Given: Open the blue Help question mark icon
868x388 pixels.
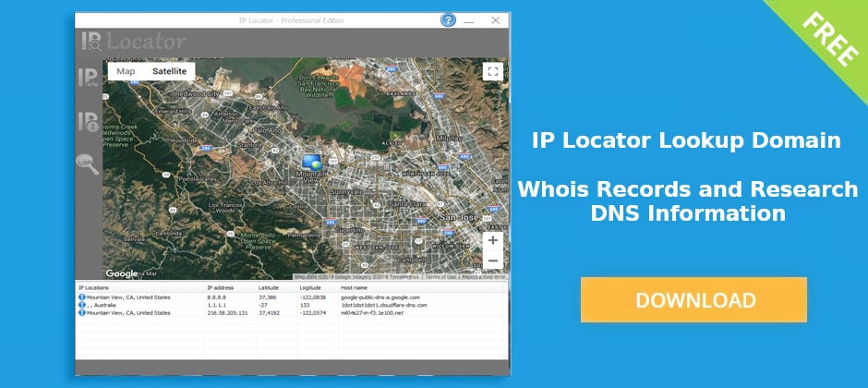Looking at the screenshot, I should coord(448,20).
